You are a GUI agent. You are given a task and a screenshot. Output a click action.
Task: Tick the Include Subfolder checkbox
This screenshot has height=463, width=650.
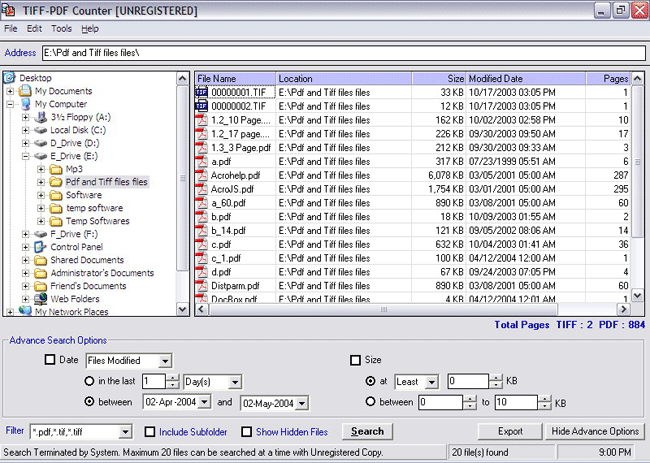click(x=150, y=432)
